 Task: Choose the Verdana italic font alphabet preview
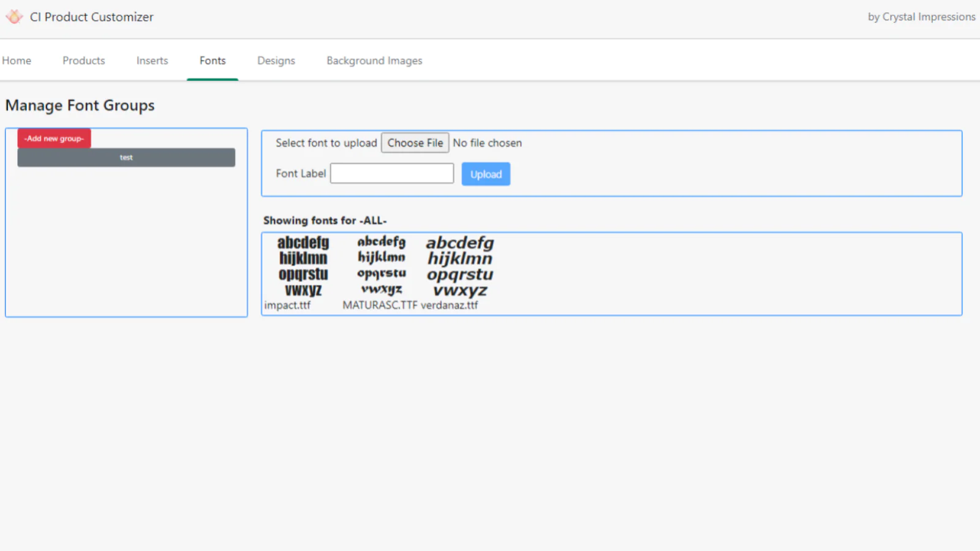click(460, 266)
